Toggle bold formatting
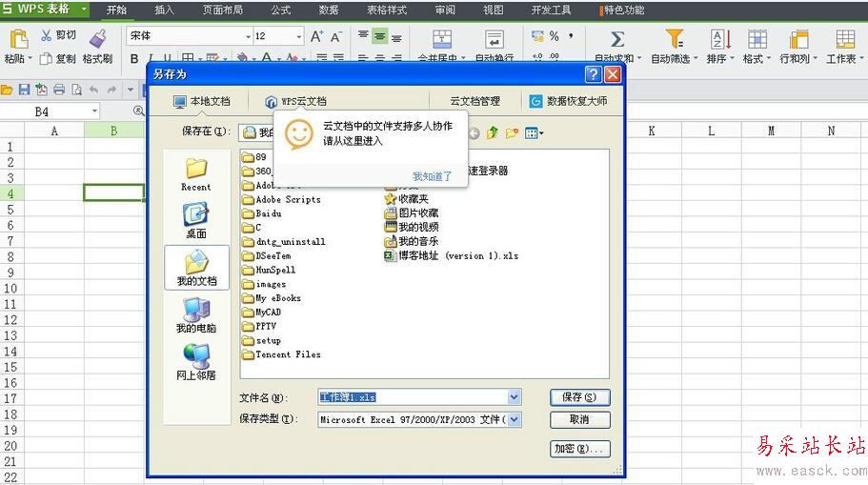This screenshot has width=868, height=485. point(134,58)
